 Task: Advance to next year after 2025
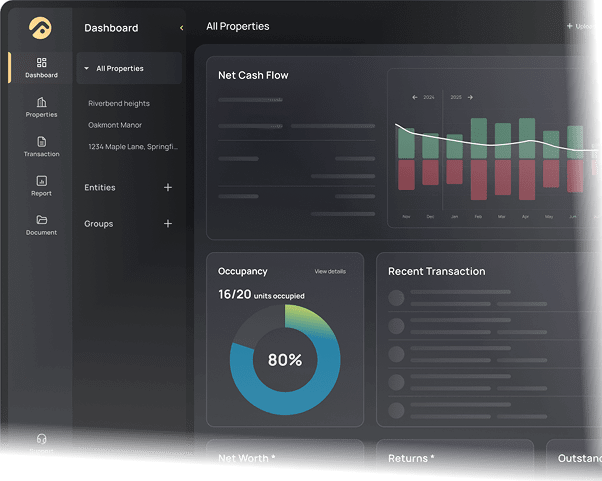(x=470, y=98)
